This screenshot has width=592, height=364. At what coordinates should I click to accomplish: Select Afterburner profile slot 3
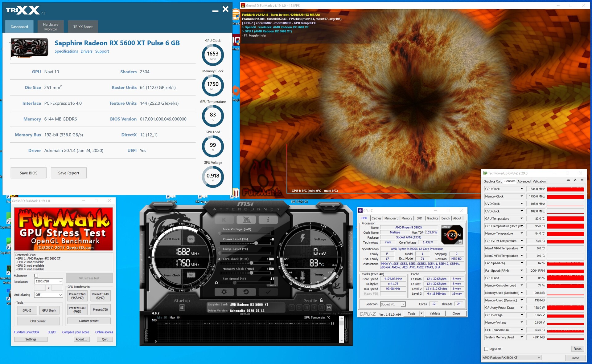point(306,308)
